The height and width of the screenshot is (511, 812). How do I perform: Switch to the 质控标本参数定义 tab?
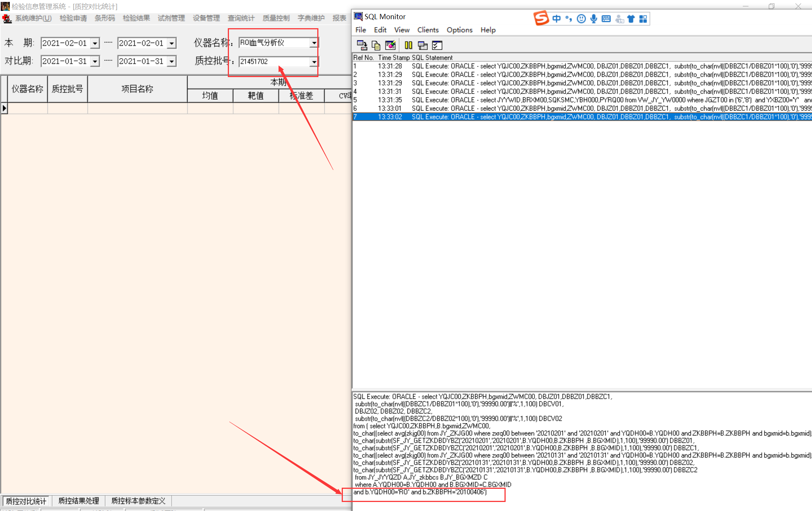coord(138,501)
